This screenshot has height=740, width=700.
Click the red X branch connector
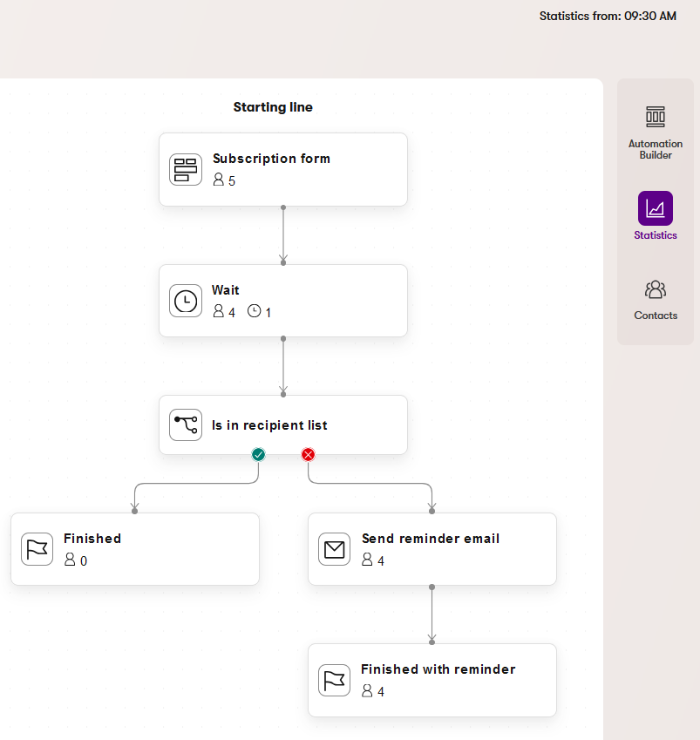(x=309, y=454)
